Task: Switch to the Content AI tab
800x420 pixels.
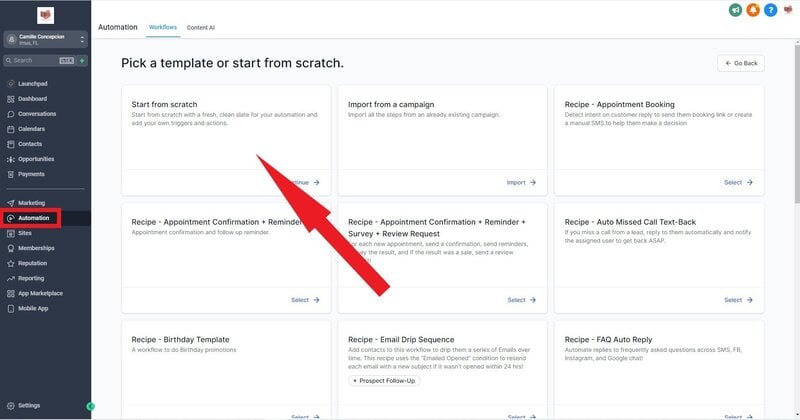Action: point(201,28)
